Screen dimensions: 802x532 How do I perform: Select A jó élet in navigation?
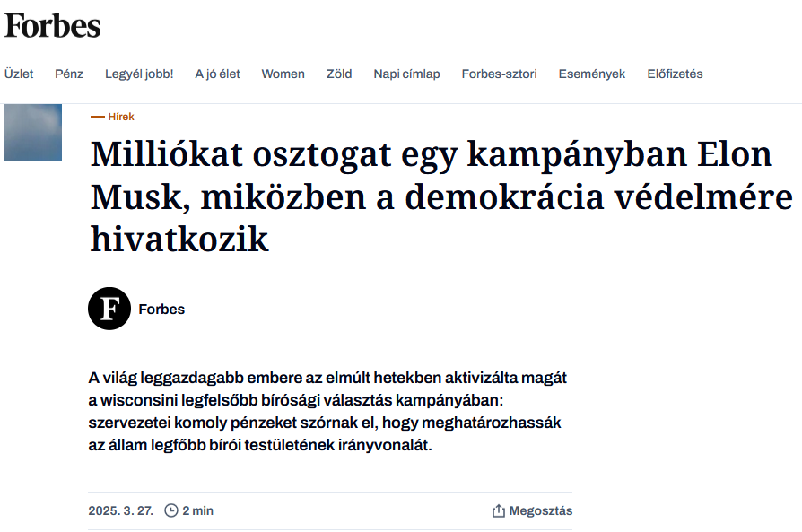pyautogui.click(x=217, y=74)
